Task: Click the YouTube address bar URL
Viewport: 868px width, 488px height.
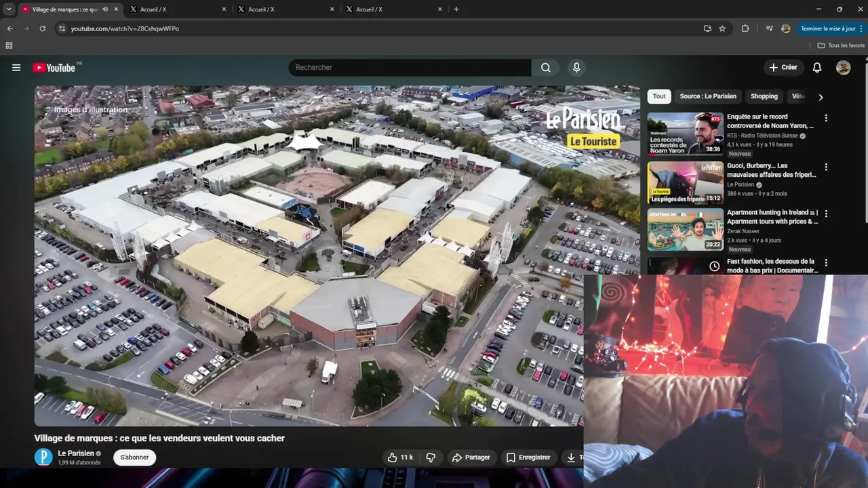Action: tap(125, 28)
